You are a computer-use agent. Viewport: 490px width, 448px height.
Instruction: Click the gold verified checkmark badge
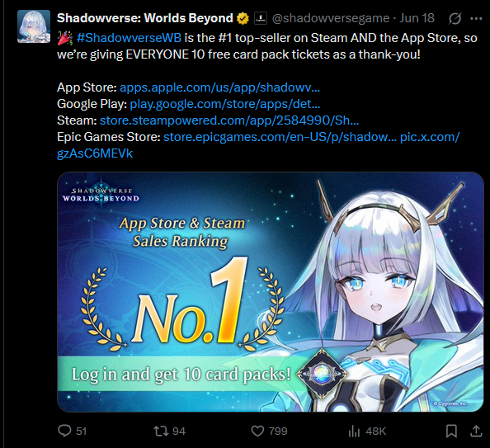(243, 18)
